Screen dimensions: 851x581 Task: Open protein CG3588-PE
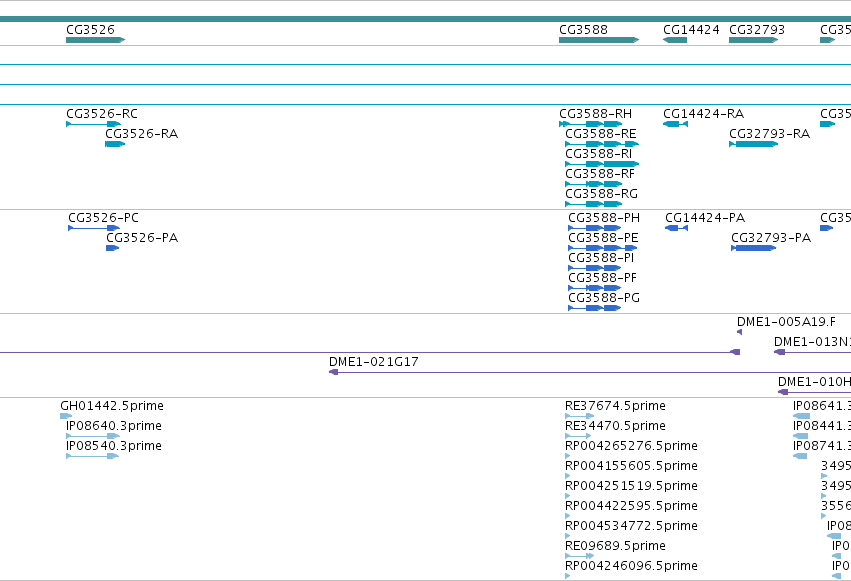604,238
